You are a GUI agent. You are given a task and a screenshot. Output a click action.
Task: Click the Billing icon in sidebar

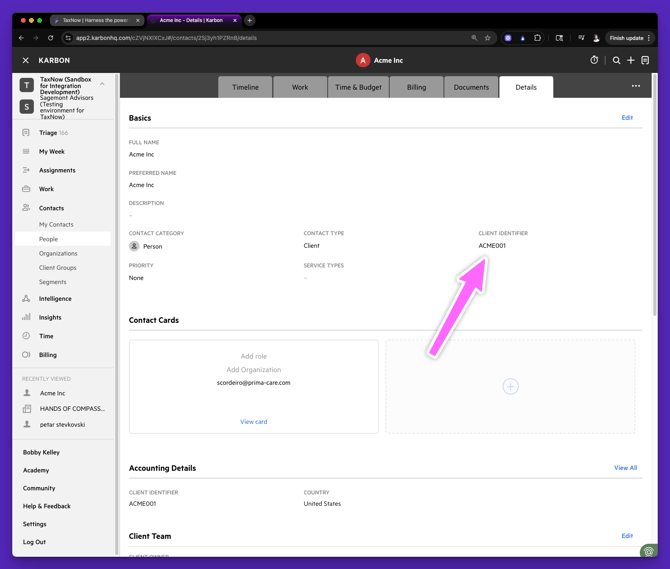coord(26,355)
